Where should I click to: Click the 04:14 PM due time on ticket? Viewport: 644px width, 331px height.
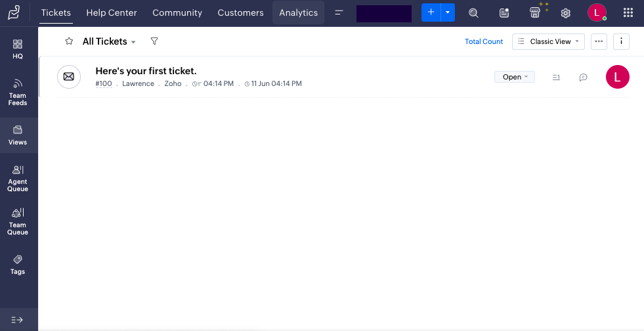tap(213, 84)
